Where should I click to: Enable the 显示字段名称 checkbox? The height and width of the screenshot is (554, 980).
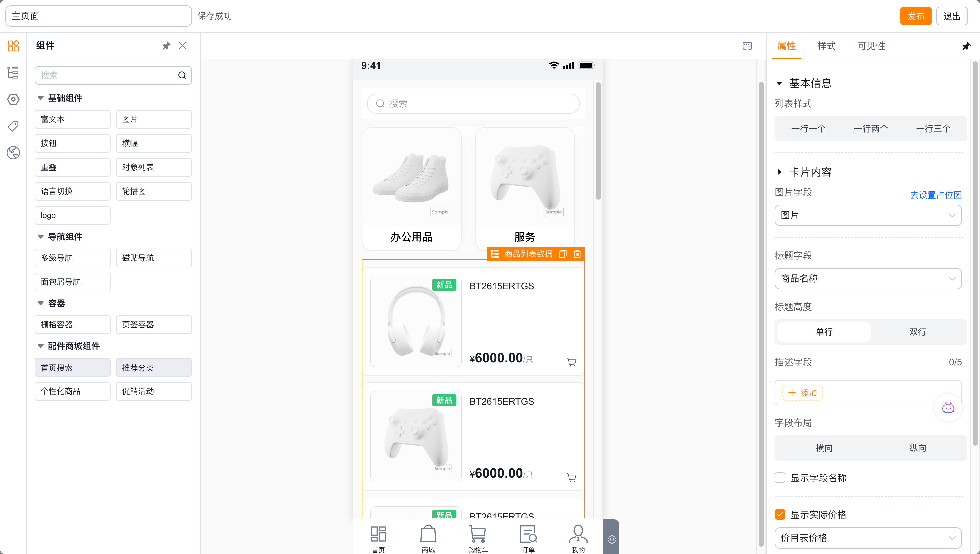point(780,478)
